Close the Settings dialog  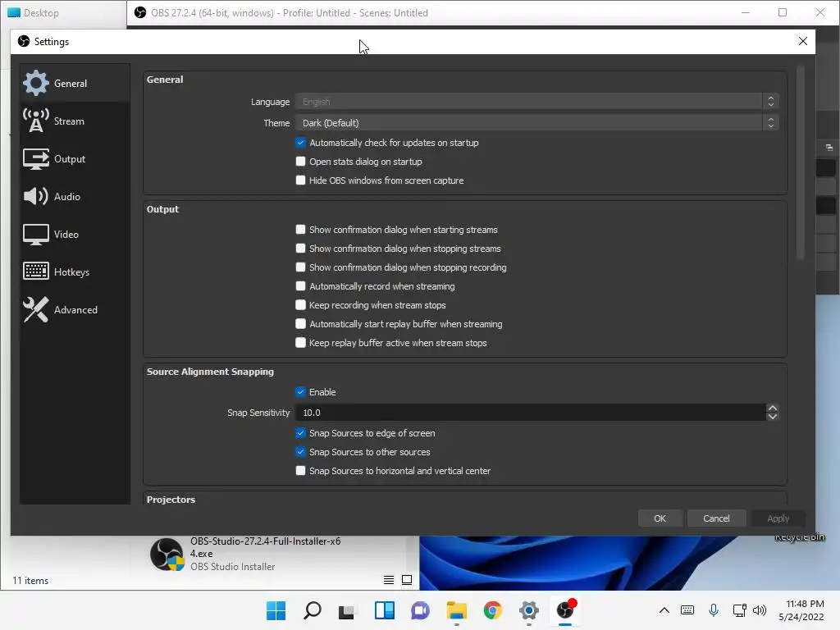(802, 41)
